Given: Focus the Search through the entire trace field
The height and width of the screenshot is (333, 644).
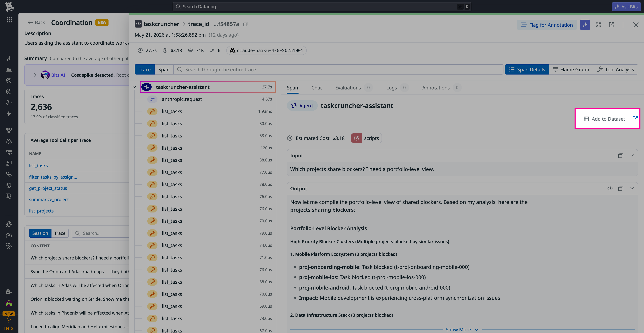Looking at the screenshot, I should 338,69.
